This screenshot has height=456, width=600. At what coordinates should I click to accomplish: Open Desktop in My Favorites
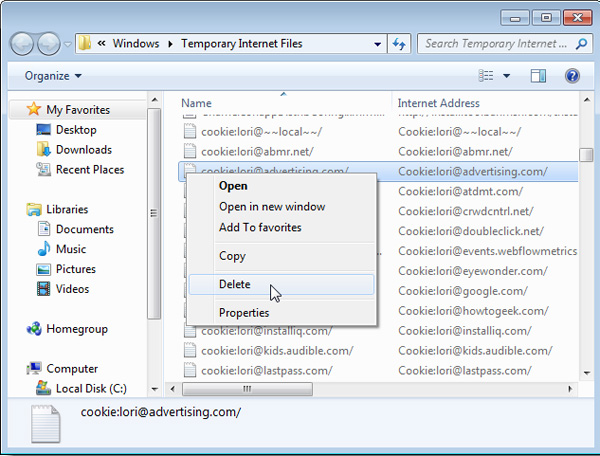click(x=76, y=130)
